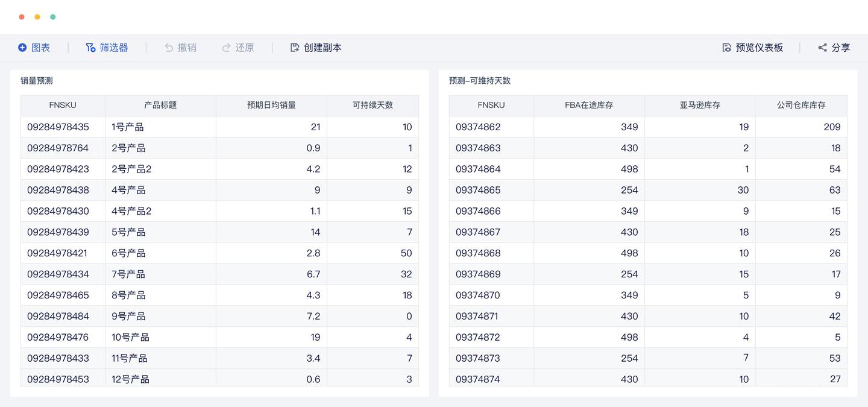Screen dimensions: 868x407
Task: Select the 预测-可维持天数 table title
Action: [479, 81]
